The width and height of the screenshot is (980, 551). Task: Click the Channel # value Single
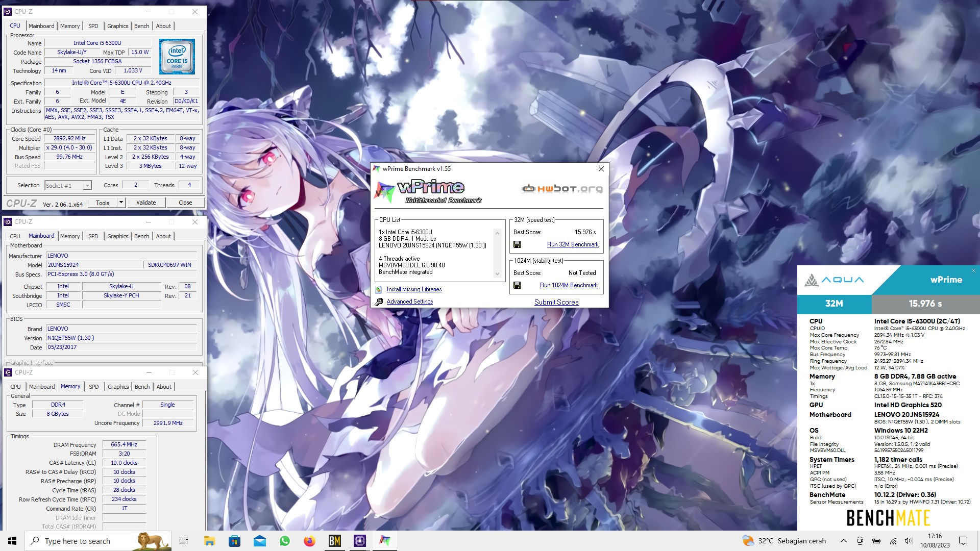click(167, 405)
